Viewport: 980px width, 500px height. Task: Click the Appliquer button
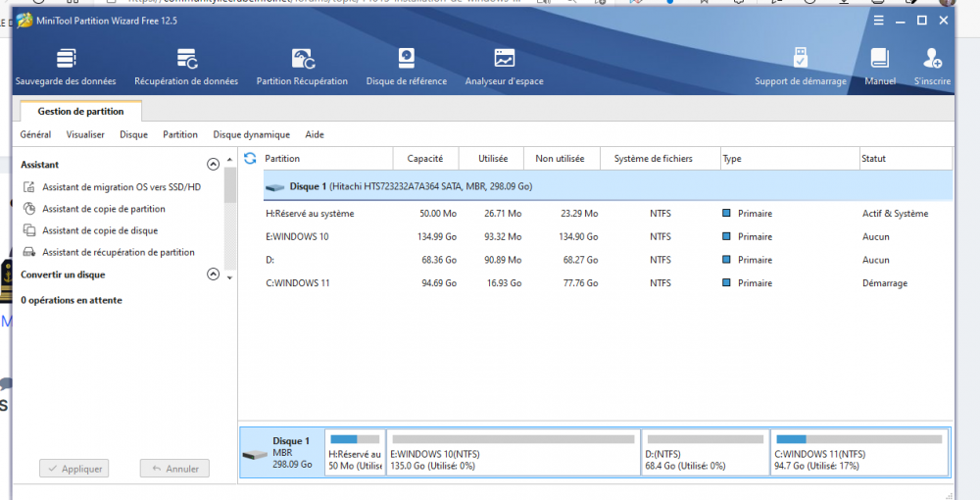coord(74,469)
